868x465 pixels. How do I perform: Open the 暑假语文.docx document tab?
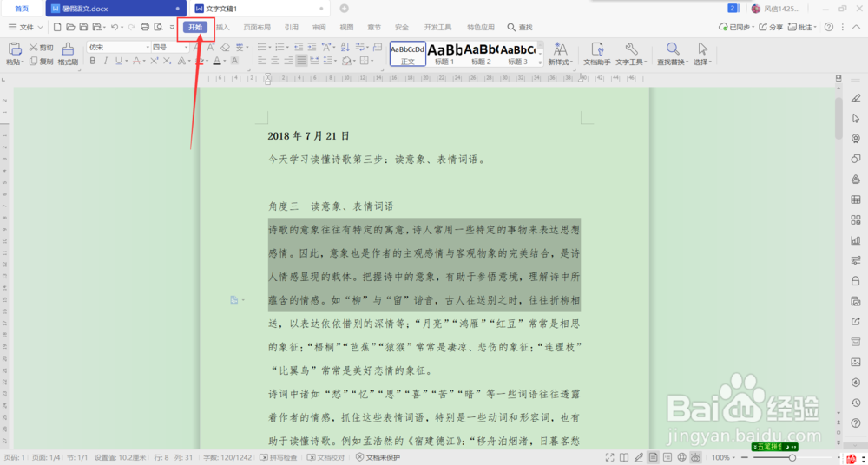pyautogui.click(x=115, y=9)
